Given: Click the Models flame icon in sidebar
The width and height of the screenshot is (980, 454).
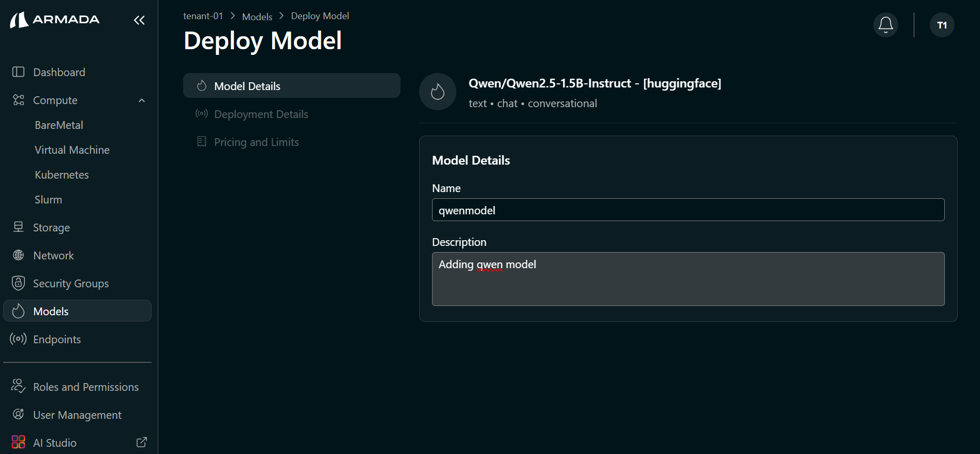Looking at the screenshot, I should coord(19,311).
